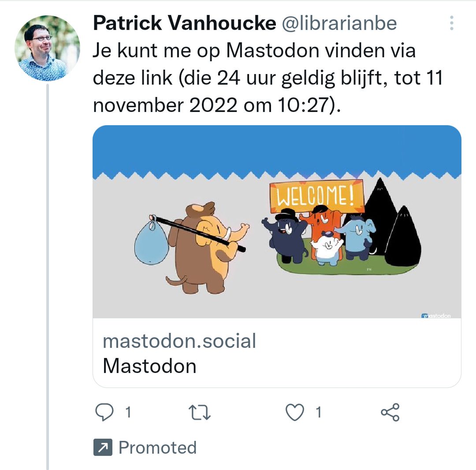Click the Mastodon logo watermark in image
The height and width of the screenshot is (470, 476).
[x=436, y=316]
